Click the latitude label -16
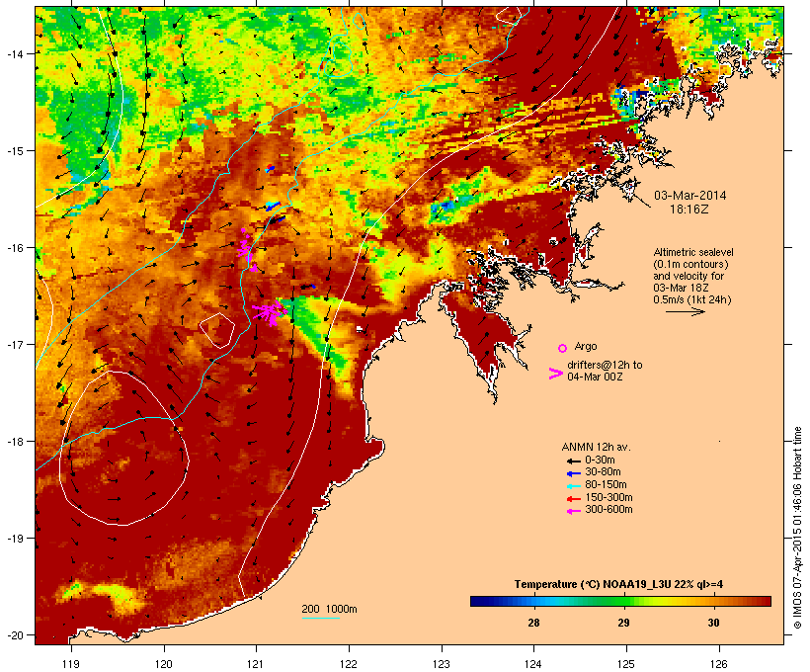Screen dimensions: 810x672 coord(14,248)
